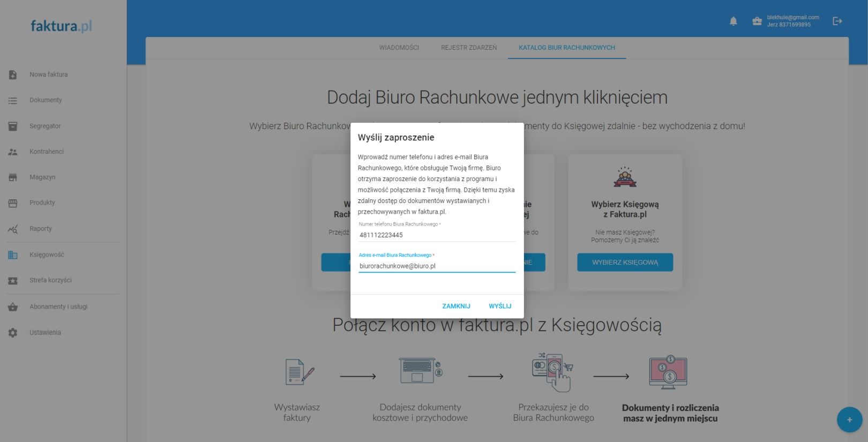
Task: Click the heading Dodaj Biuro Rachunkowe jednym kliknięciem
Action: [x=497, y=98]
